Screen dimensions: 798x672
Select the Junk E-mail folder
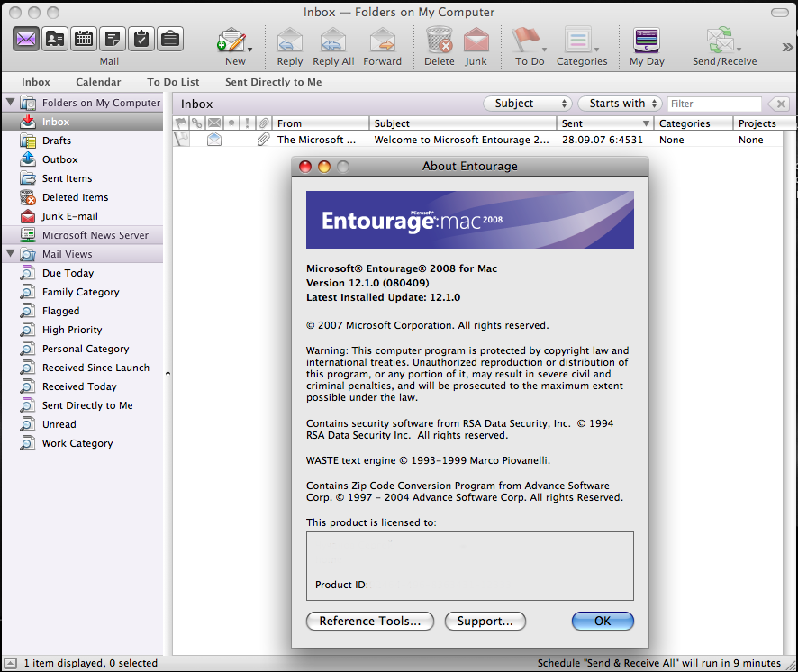tap(69, 216)
